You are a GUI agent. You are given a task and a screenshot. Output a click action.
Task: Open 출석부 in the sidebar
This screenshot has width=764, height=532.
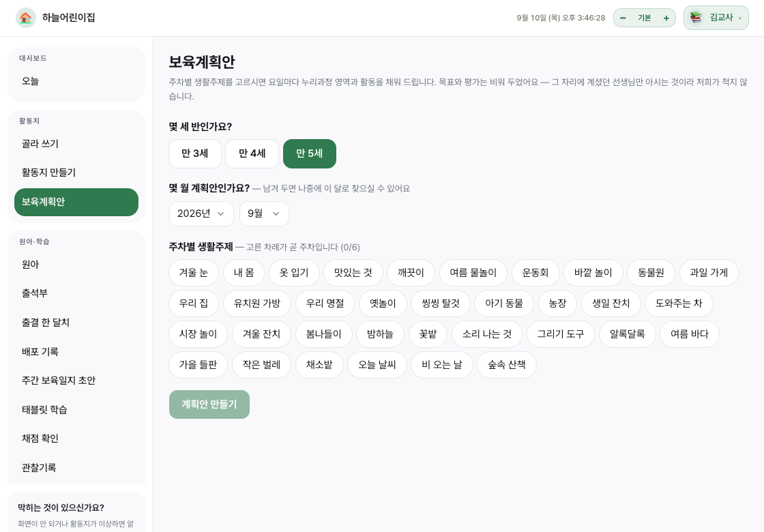tap(76, 294)
